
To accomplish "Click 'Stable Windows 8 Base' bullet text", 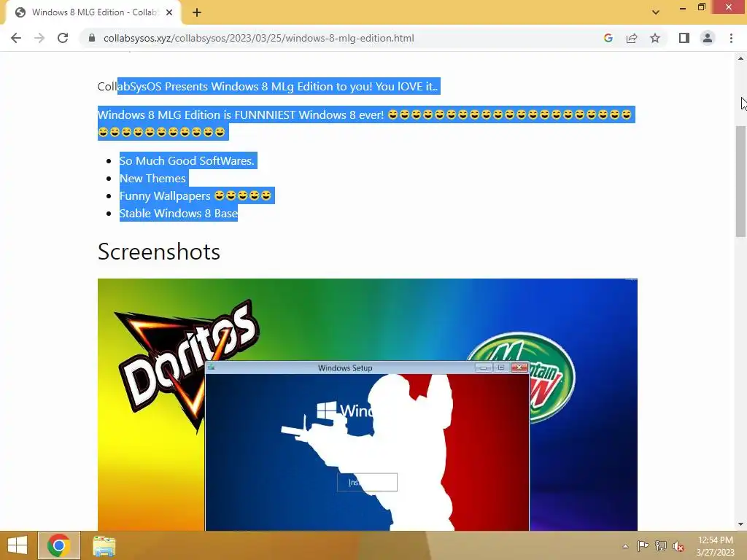I will pyautogui.click(x=178, y=214).
